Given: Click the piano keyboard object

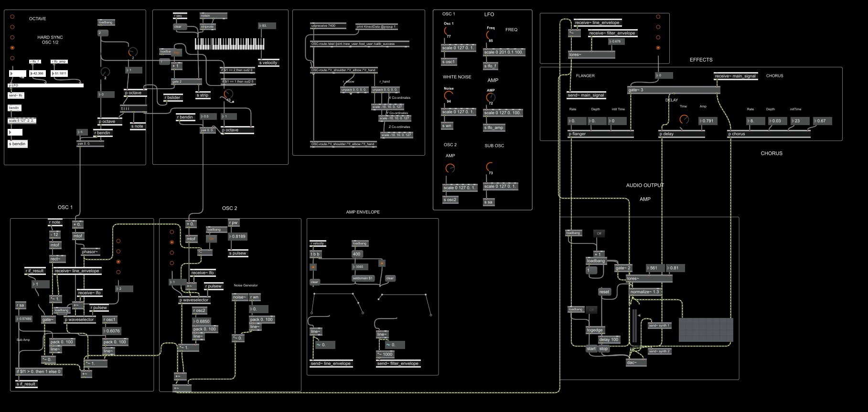Looking at the screenshot, I should click(x=229, y=44).
